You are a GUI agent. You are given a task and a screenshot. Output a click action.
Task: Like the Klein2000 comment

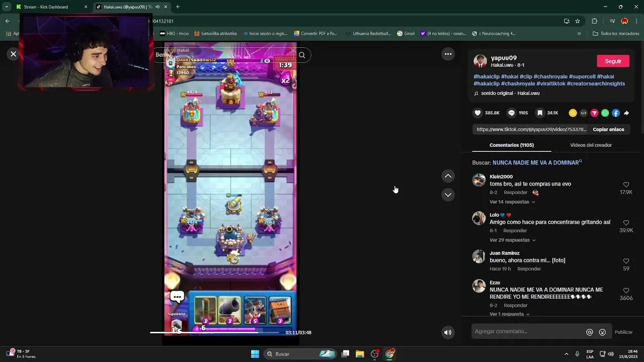(626, 185)
